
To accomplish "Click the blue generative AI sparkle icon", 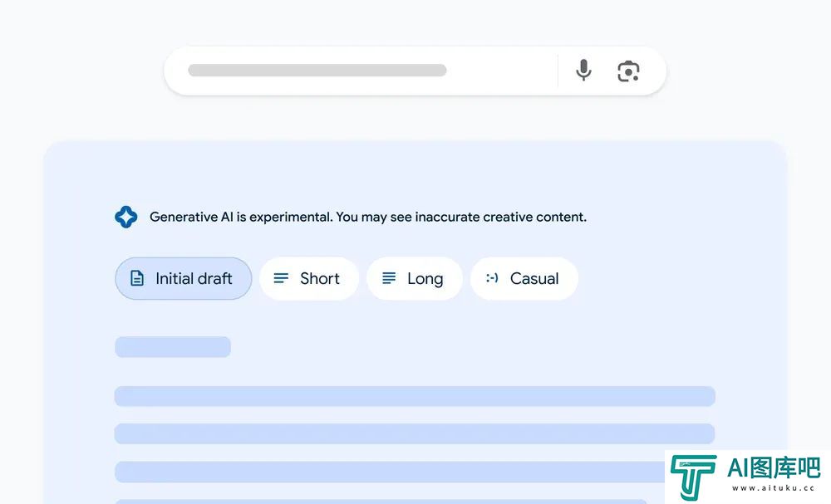I will coord(126,217).
